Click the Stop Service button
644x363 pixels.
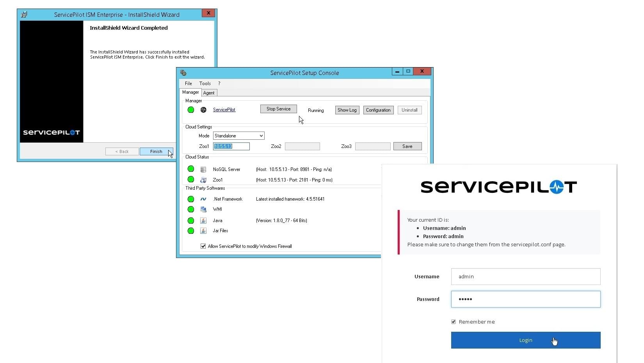click(x=279, y=109)
